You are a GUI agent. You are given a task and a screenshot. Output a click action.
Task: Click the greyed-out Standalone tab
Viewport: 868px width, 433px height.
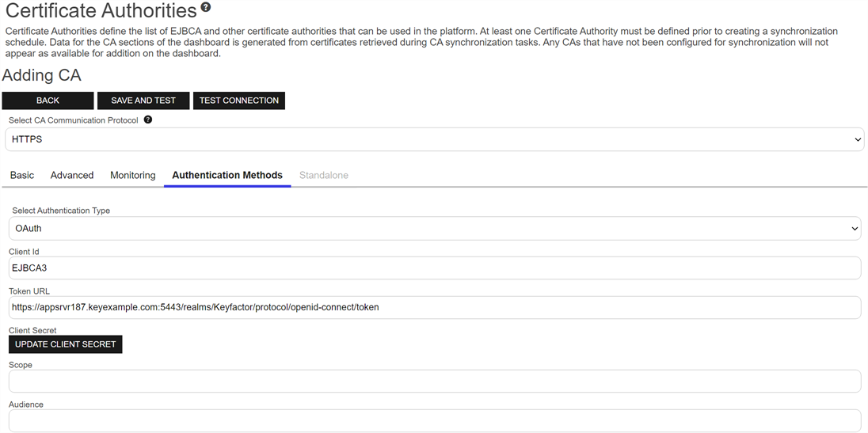[323, 175]
